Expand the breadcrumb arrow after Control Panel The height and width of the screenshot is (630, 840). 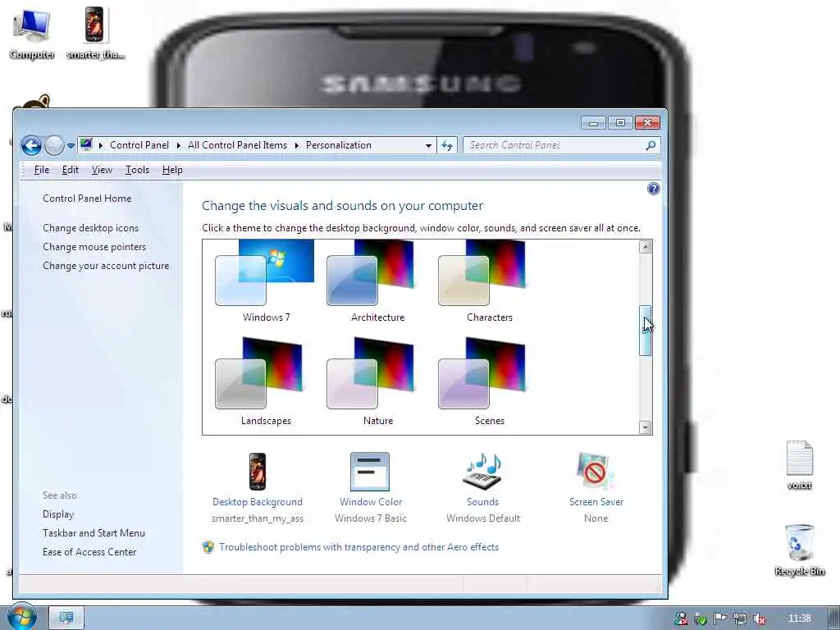[x=178, y=145]
